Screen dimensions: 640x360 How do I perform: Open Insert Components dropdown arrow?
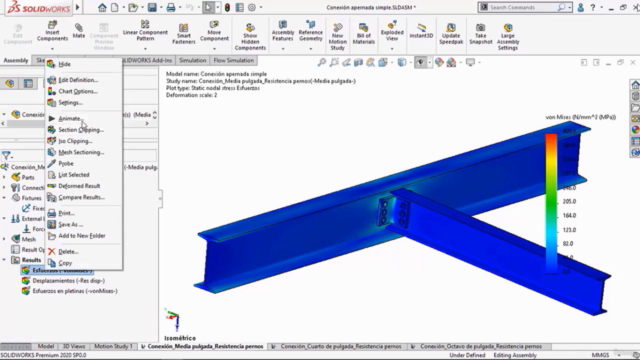pyautogui.click(x=52, y=49)
